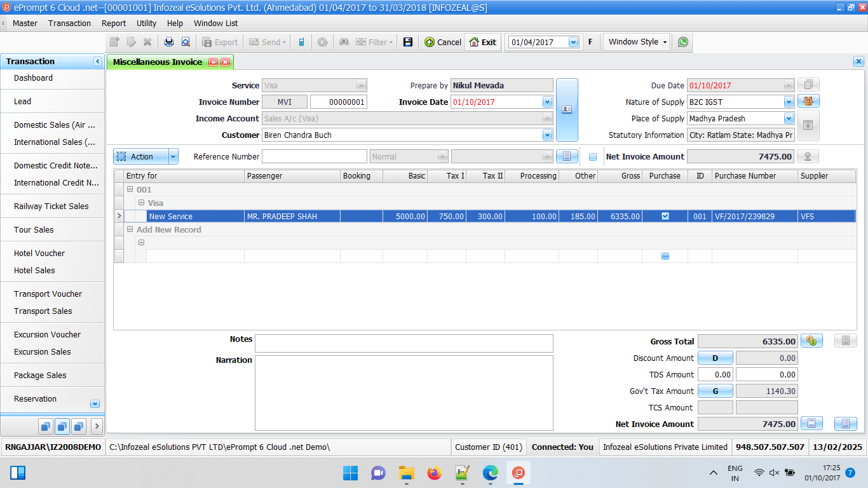Click the WhatsApp icon in the toolbar
The width and height of the screenshot is (868, 488).
(683, 42)
